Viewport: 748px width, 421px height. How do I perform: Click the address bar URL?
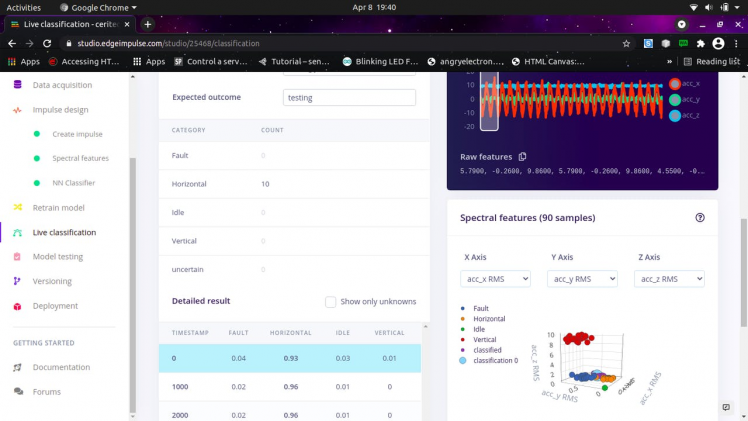pos(168,43)
